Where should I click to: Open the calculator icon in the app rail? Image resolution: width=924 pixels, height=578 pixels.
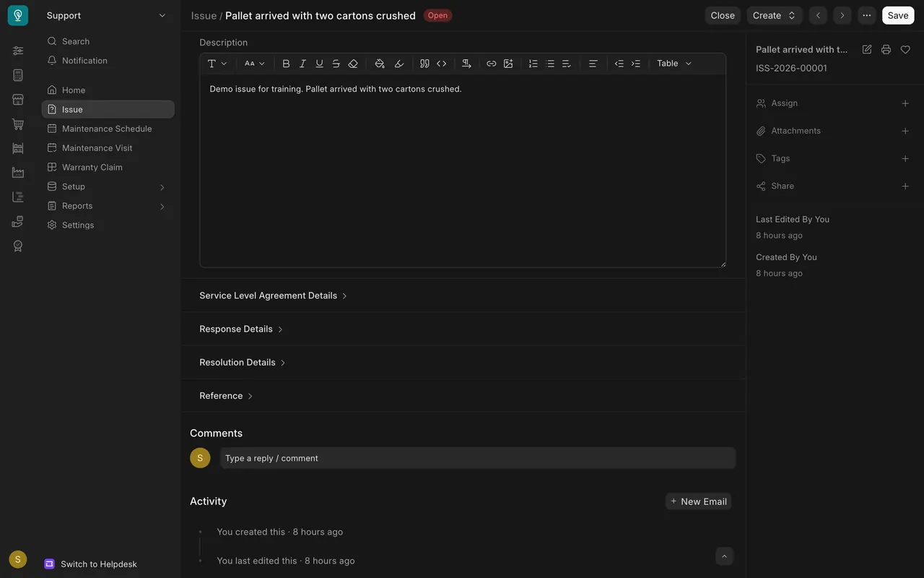(18, 75)
